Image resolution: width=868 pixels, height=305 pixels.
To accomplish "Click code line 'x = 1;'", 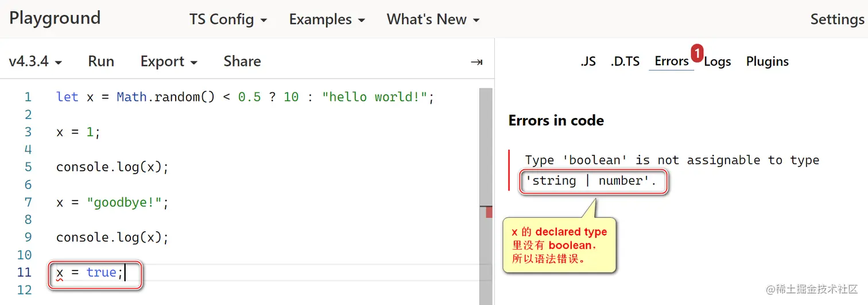I will [78, 132].
